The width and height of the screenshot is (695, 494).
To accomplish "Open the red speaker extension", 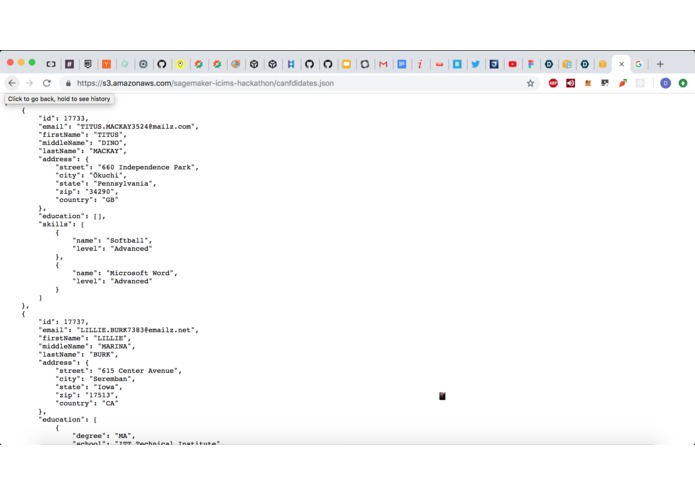I will point(570,83).
